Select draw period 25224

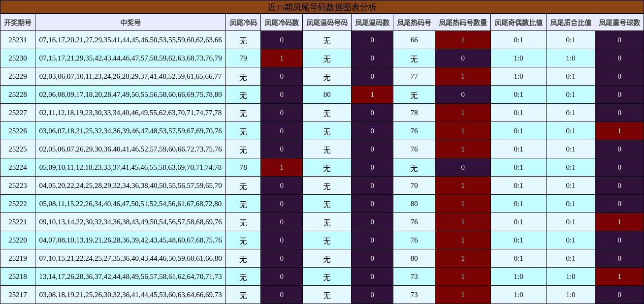click(18, 167)
